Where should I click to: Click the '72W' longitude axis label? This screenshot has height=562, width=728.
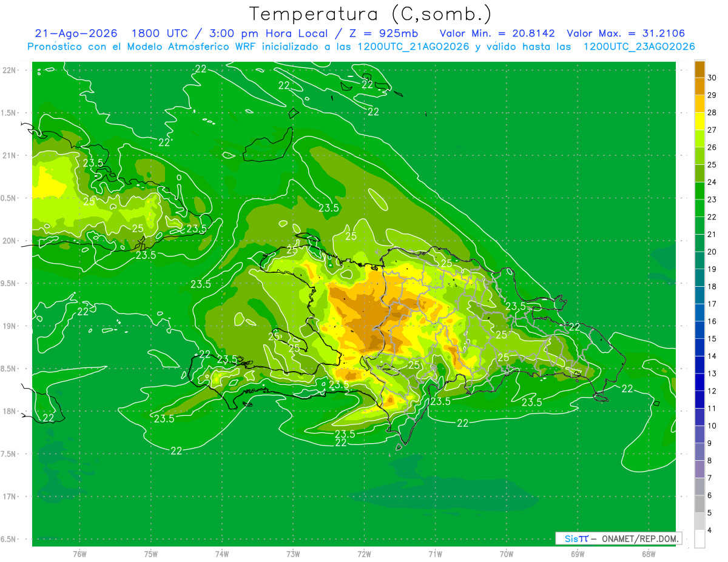tap(364, 554)
